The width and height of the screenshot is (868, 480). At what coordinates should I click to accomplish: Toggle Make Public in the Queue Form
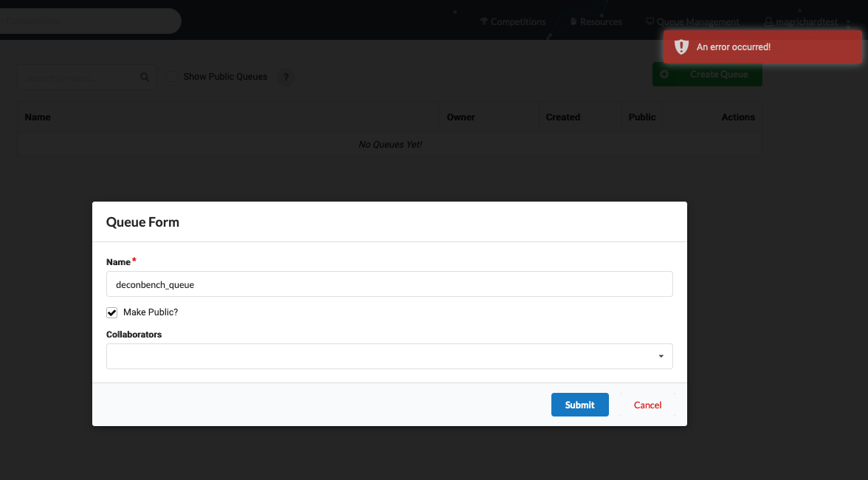(x=111, y=312)
